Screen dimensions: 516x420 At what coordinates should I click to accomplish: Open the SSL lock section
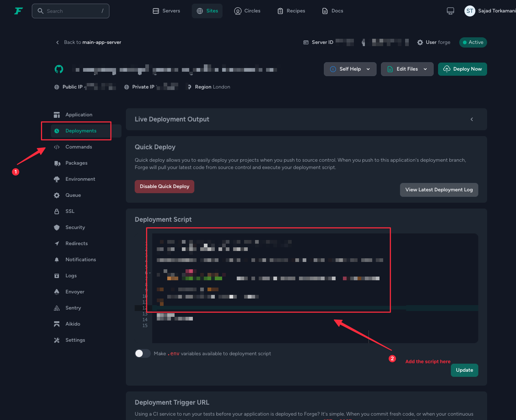click(70, 211)
